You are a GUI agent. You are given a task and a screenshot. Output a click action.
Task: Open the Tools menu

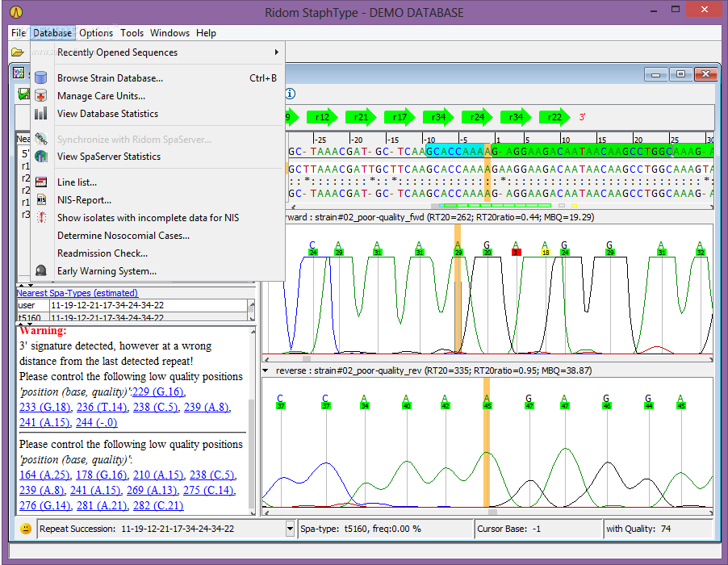click(132, 33)
